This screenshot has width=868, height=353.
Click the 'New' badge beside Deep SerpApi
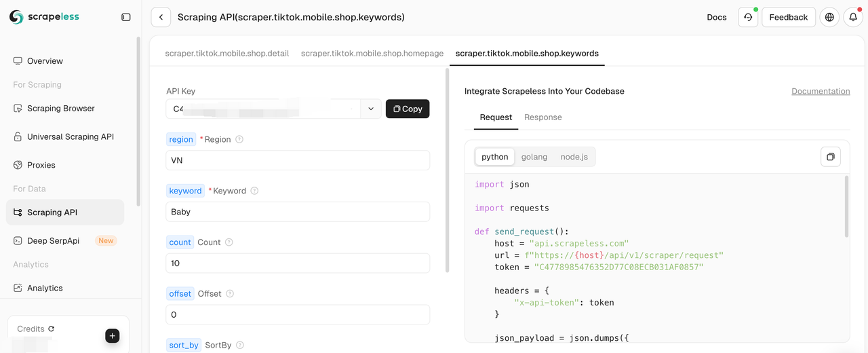106,240
